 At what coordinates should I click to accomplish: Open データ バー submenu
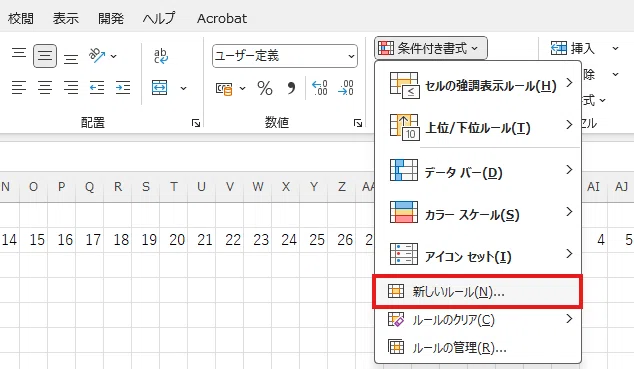pos(478,172)
